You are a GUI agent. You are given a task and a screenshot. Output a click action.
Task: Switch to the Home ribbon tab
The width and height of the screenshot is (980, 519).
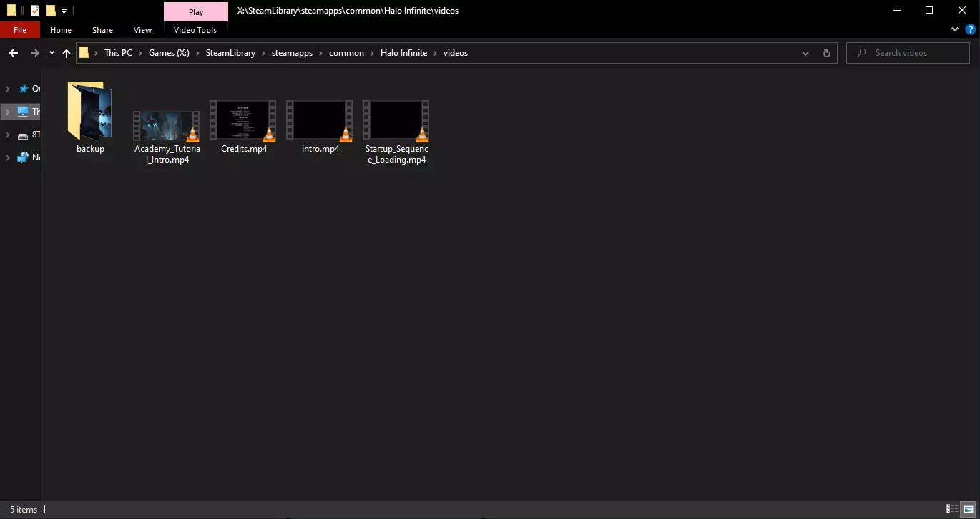[61, 30]
